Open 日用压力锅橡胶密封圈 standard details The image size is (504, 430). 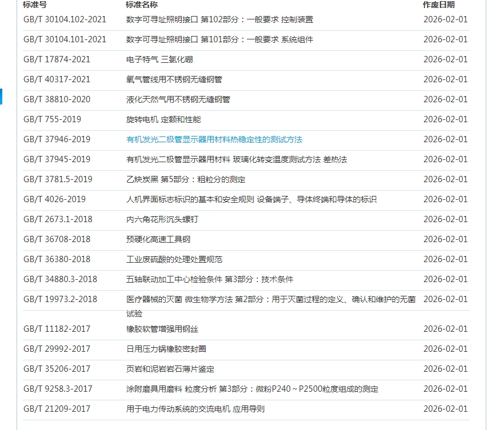166,349
